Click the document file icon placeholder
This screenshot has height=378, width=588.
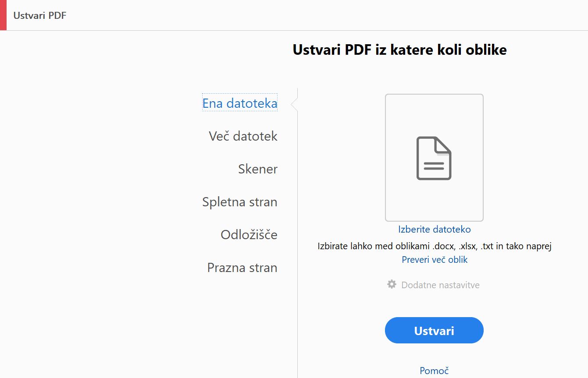(434, 159)
